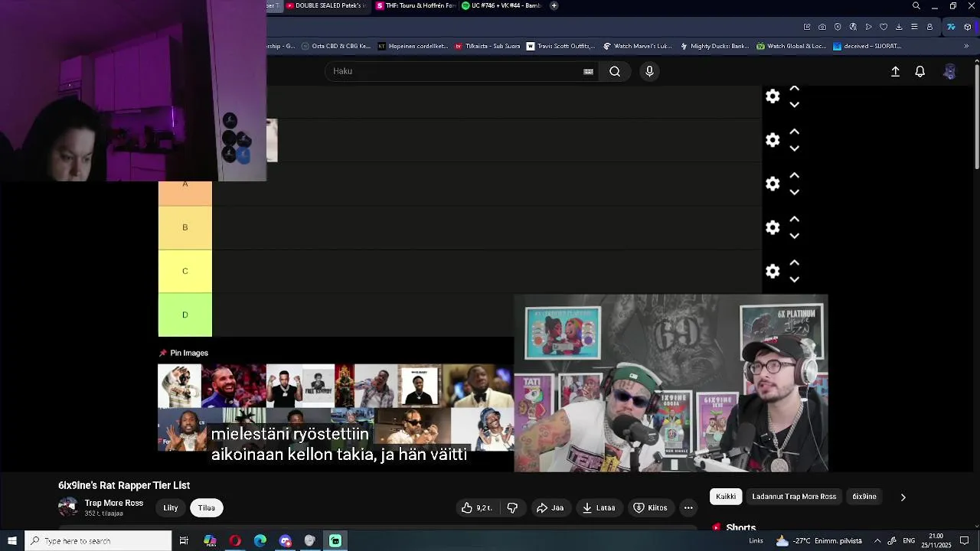Open more actions three-dot menu
Screen dimensions: 980x551
click(x=688, y=507)
